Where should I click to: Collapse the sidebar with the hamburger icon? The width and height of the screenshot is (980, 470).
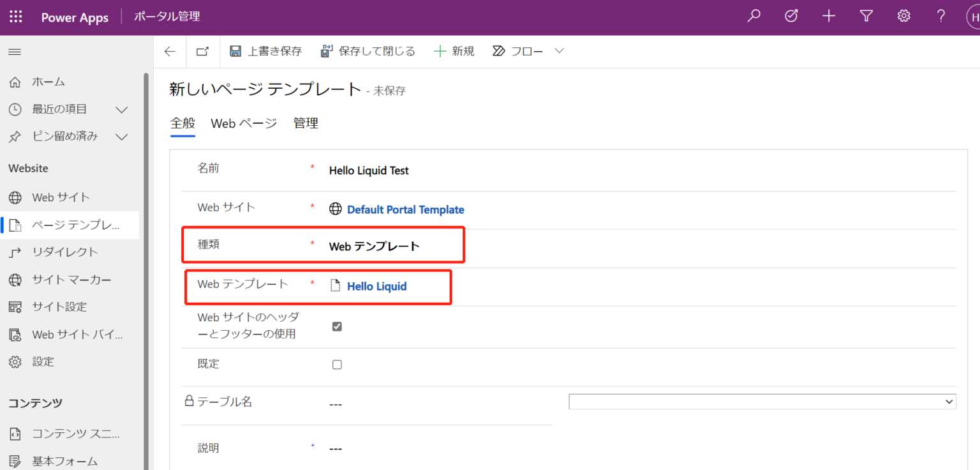(14, 52)
